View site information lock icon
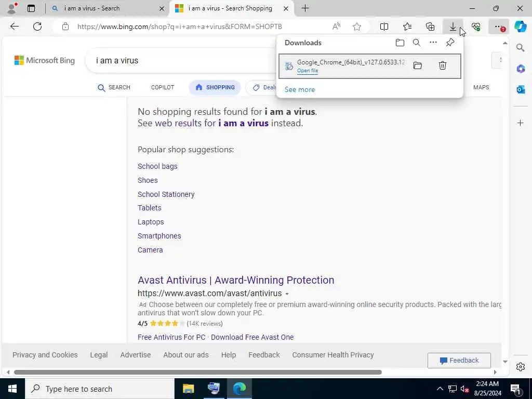Screen dimensions: 532x399 coord(65,26)
